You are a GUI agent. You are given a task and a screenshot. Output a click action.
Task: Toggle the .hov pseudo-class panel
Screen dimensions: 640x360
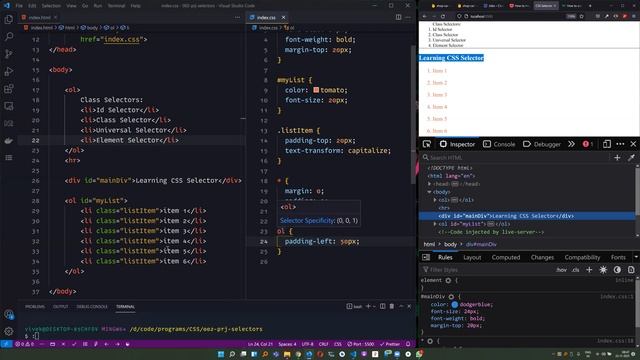(562, 270)
